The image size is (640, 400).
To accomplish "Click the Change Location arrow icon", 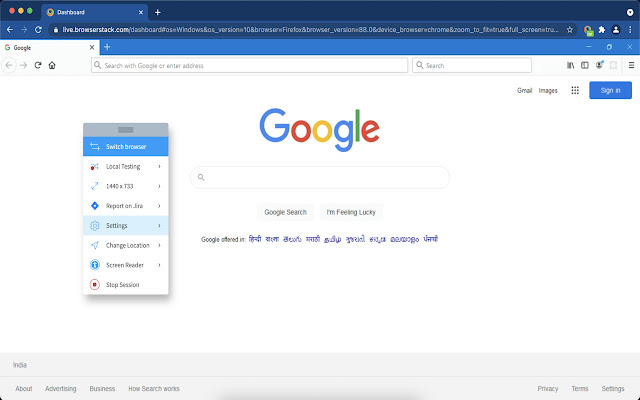I will [x=95, y=245].
